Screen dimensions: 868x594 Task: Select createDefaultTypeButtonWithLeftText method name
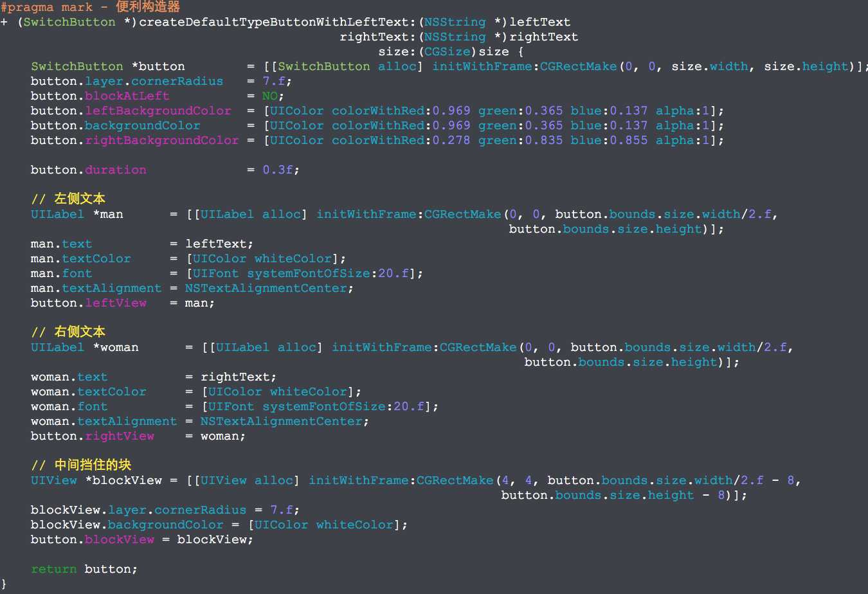click(274, 22)
